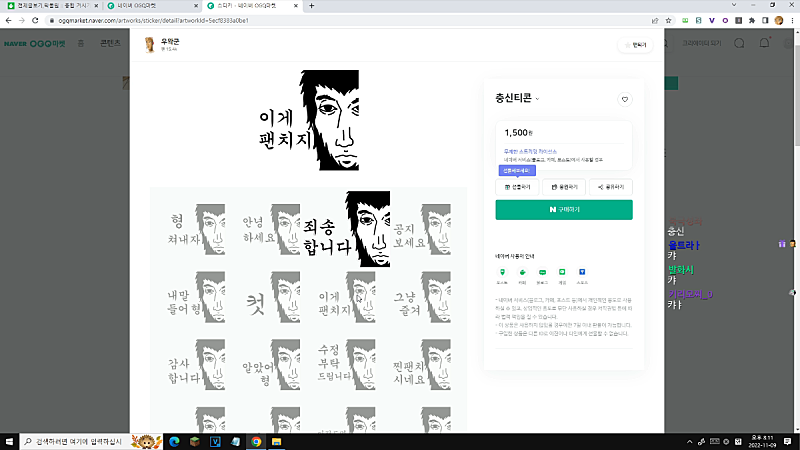Click the fourth green service icon

pyautogui.click(x=562, y=272)
